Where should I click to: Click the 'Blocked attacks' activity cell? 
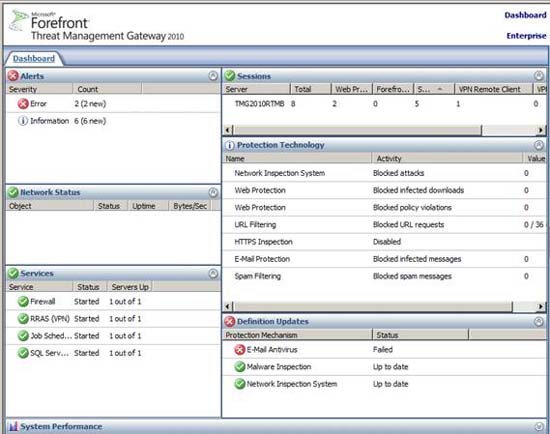(398, 173)
